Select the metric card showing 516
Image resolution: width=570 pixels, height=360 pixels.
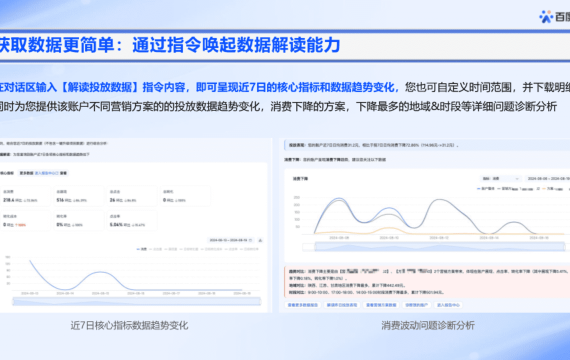[x=79, y=196]
